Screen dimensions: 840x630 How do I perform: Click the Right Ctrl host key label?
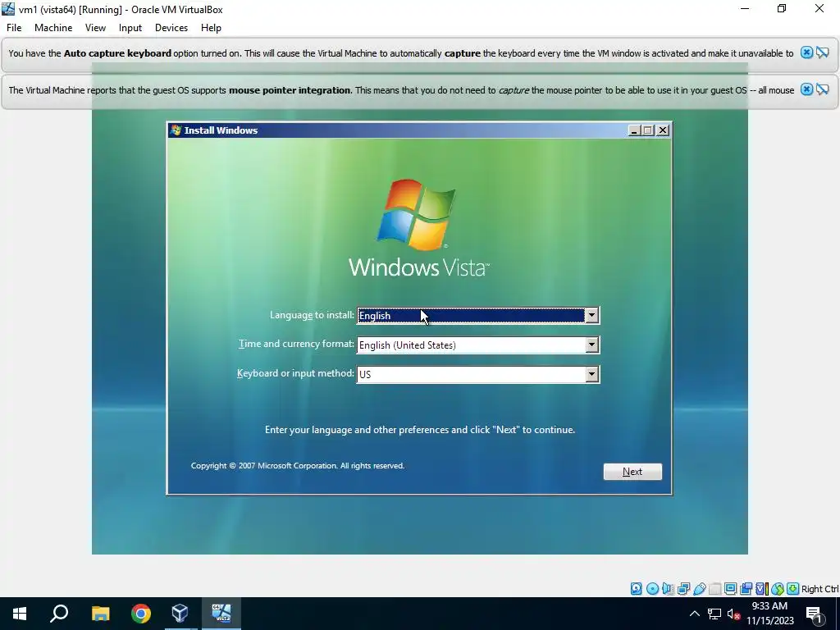(819, 589)
